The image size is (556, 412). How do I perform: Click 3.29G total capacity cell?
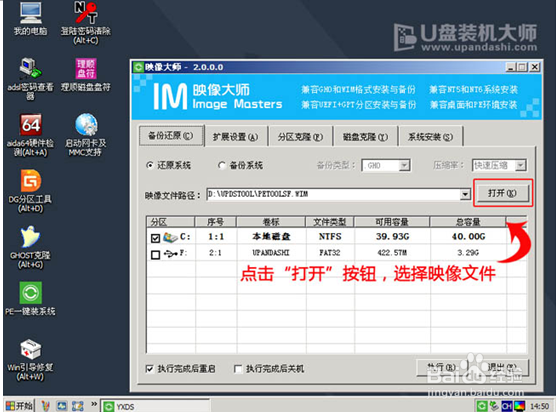(468, 253)
